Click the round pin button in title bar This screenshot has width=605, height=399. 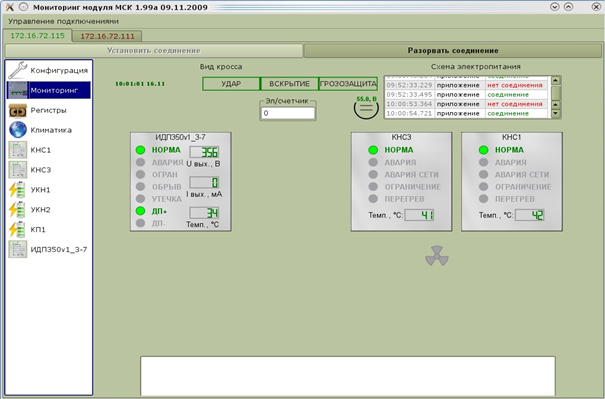pos(24,7)
